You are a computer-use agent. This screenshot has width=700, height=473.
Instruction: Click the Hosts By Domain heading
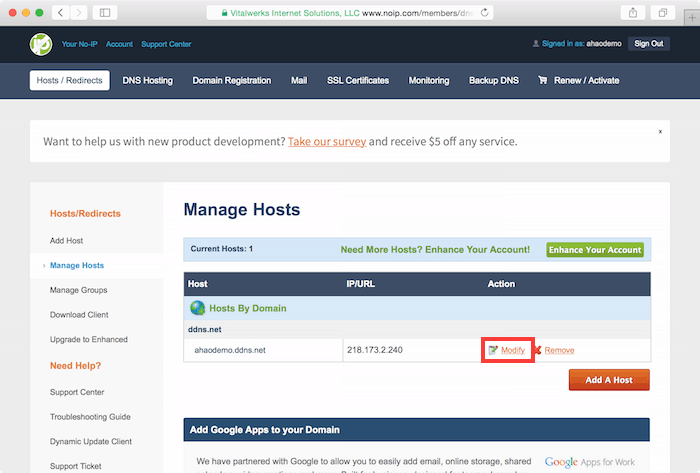point(248,308)
